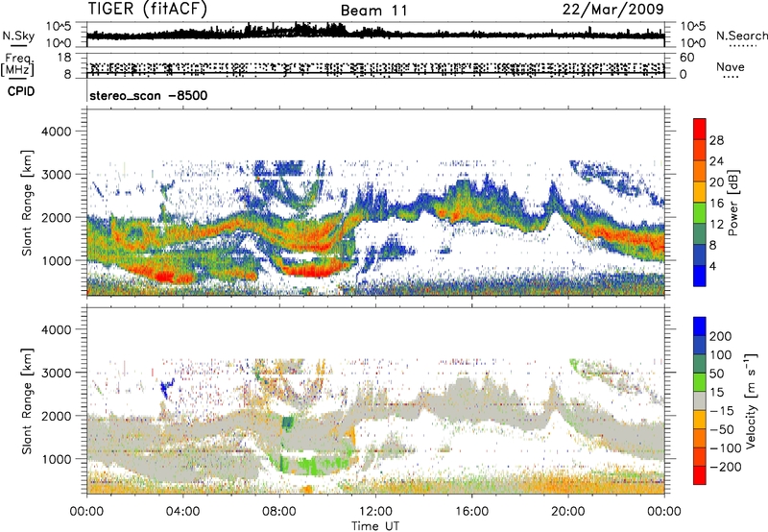Click the '4' tick on the Power scale

pyautogui.click(x=712, y=266)
